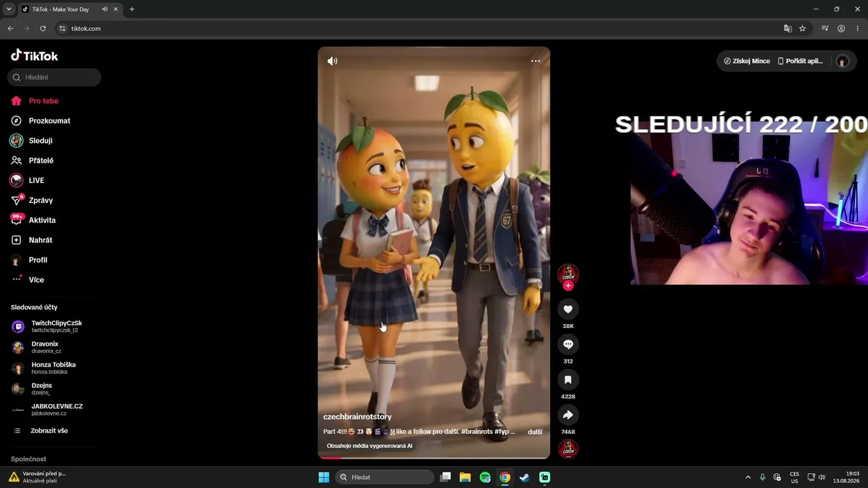Expand the caption with 'další'

pos(535,432)
